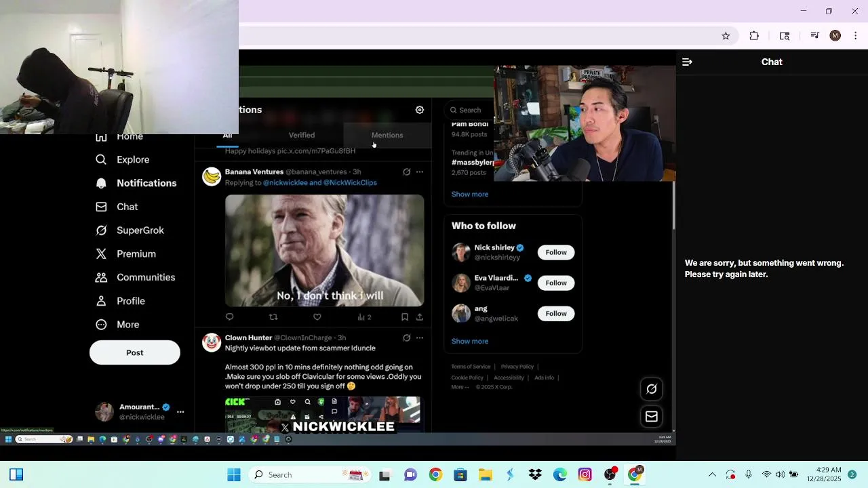Open Terms of Service link
Screen dimensions: 868x488
coord(471,367)
